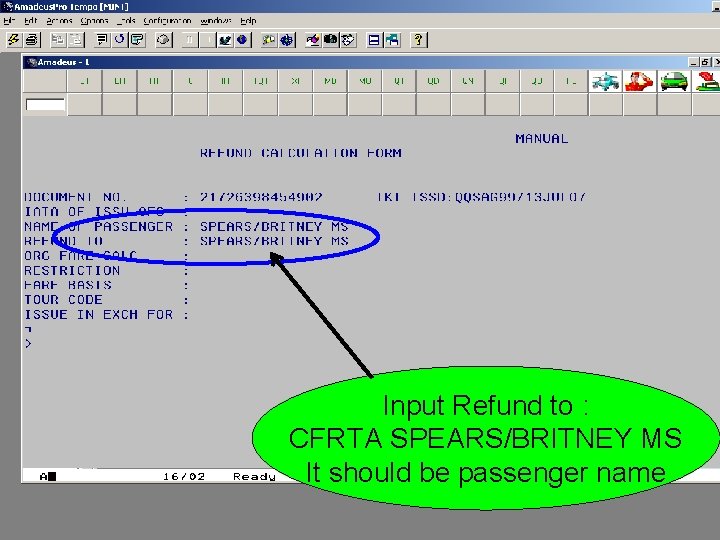Viewport: 720px width, 540px height.
Task: Click the 16/02 cursor position in status bar
Action: pyautogui.click(x=184, y=477)
